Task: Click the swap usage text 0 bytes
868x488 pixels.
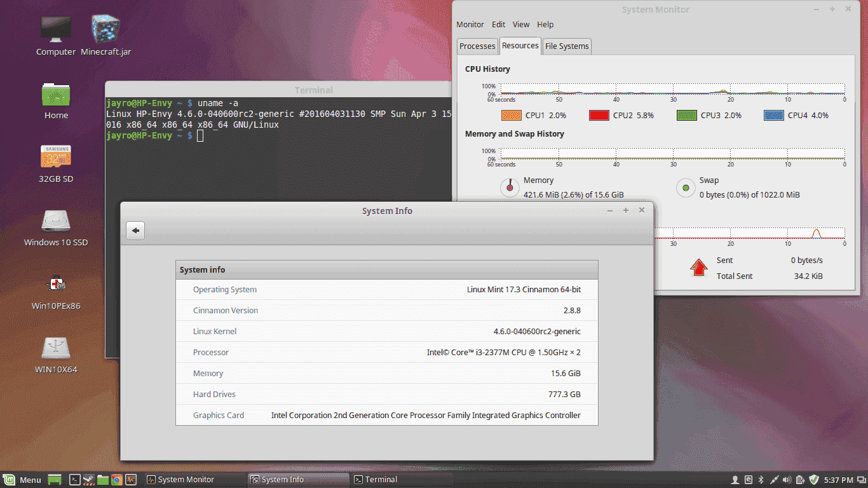Action: tap(750, 195)
